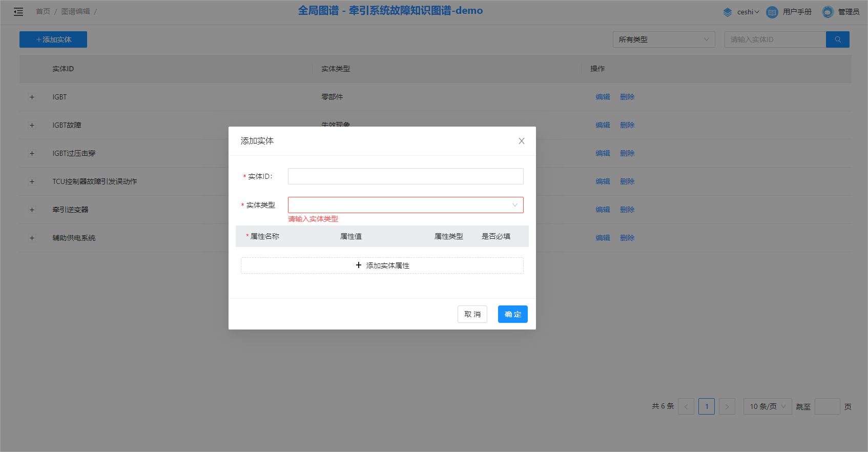Expand the 牵引逆变器 row
This screenshot has width=868, height=452.
pos(32,210)
